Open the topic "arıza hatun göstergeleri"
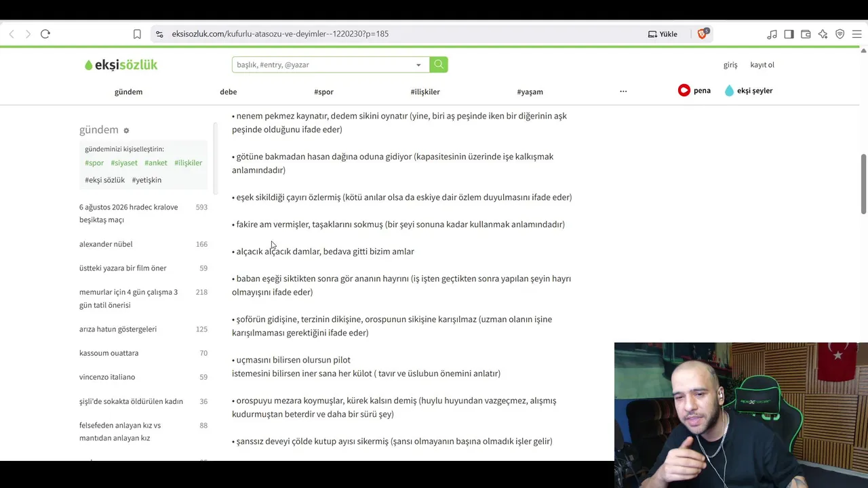 click(x=118, y=329)
